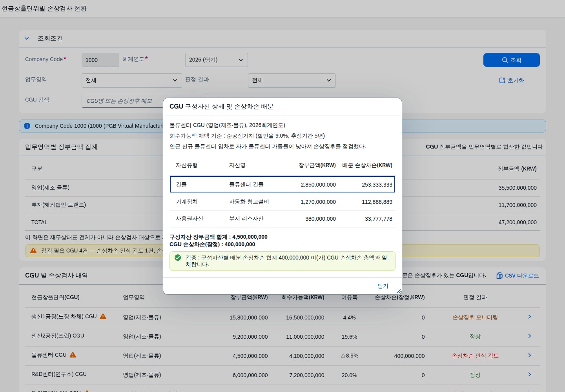Click the 배분 손상차손(KRW) column header
Screen dimensions: 565x392
pyautogui.click(x=367, y=165)
